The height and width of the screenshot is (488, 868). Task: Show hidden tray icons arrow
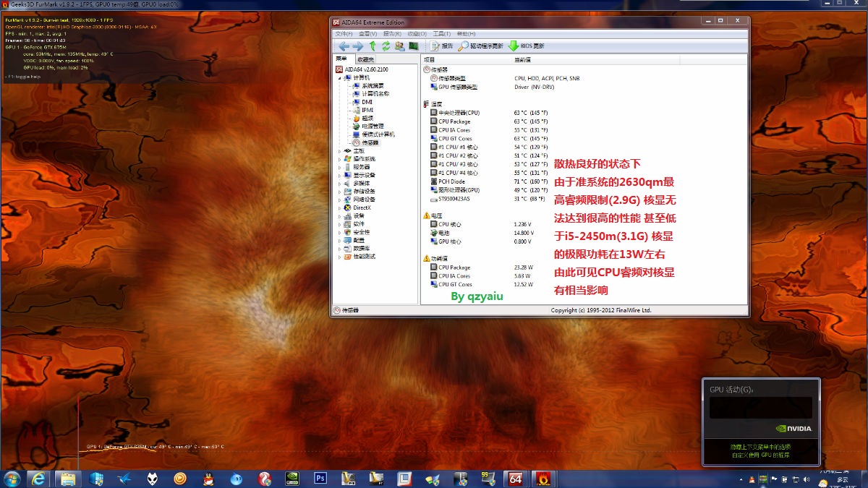click(742, 479)
